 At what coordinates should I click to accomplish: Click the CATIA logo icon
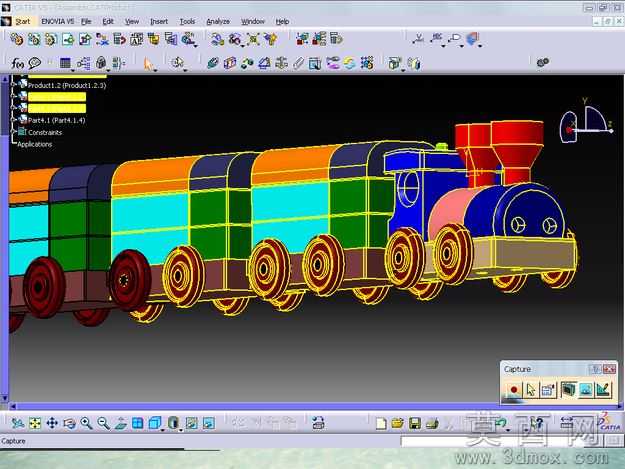click(x=610, y=422)
